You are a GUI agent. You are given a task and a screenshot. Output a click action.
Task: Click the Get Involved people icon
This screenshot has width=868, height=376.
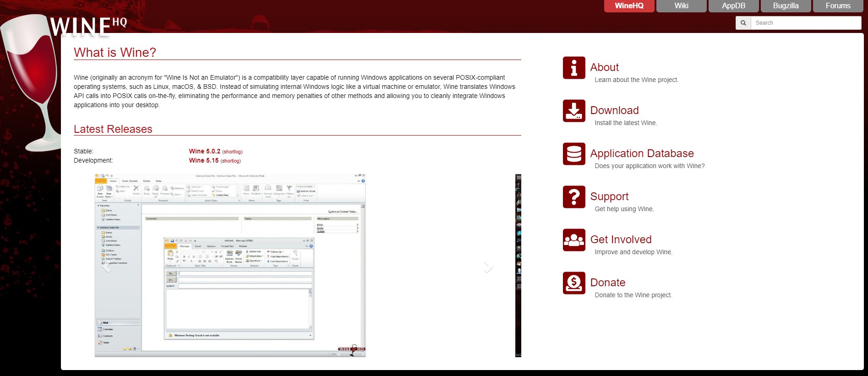pyautogui.click(x=573, y=240)
